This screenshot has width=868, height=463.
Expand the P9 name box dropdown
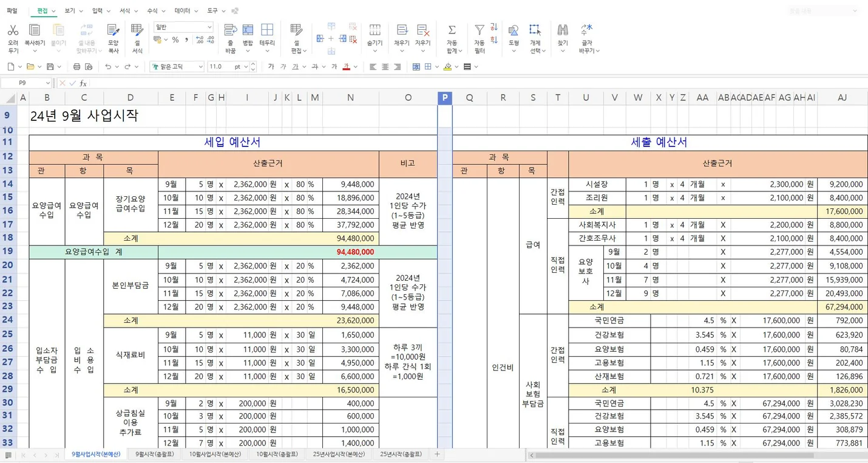(47, 83)
